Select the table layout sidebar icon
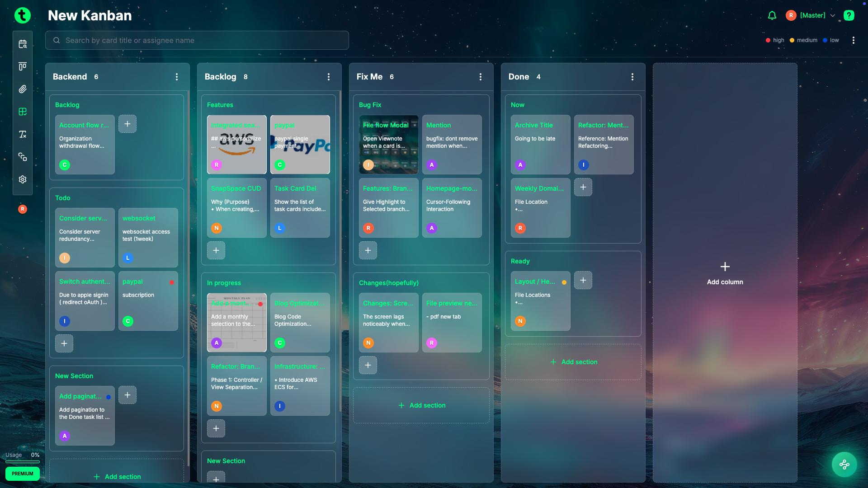This screenshot has width=868, height=488. 23,112
